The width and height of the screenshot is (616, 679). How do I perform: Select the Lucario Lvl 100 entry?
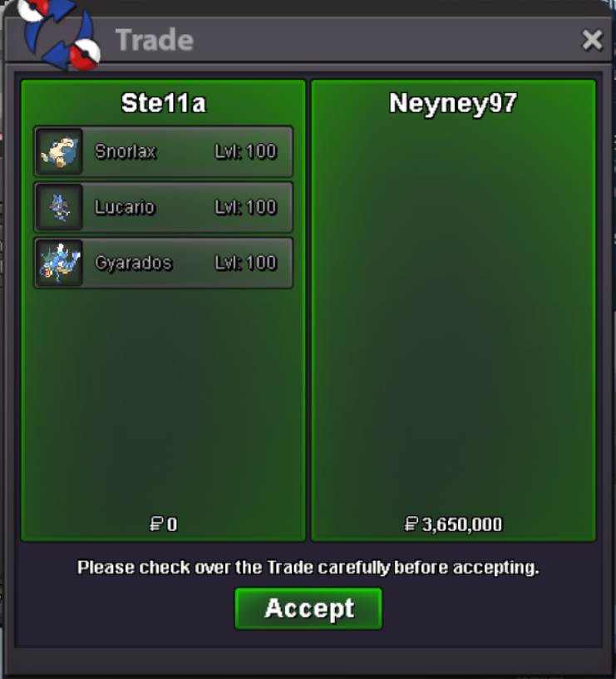coord(163,208)
